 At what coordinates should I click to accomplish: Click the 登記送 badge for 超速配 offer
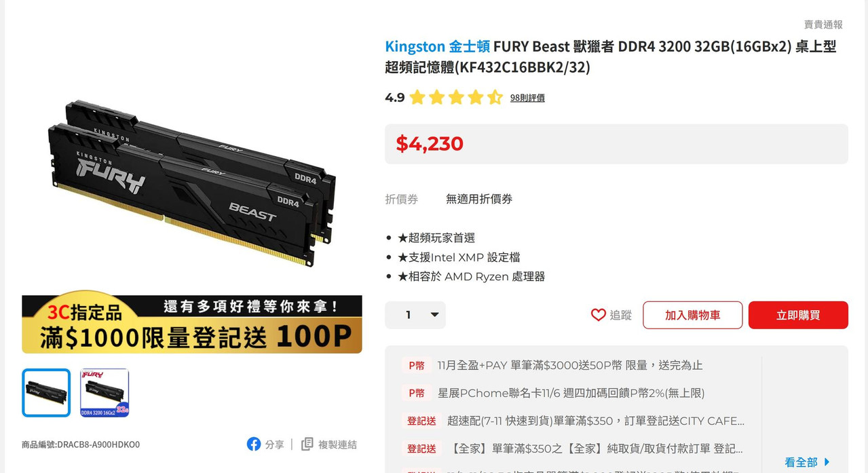tap(421, 421)
